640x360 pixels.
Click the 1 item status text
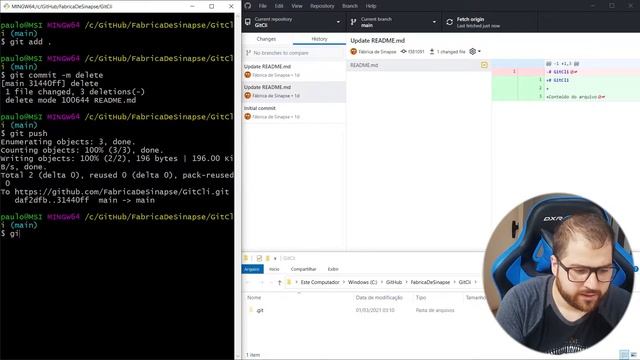coord(253,355)
